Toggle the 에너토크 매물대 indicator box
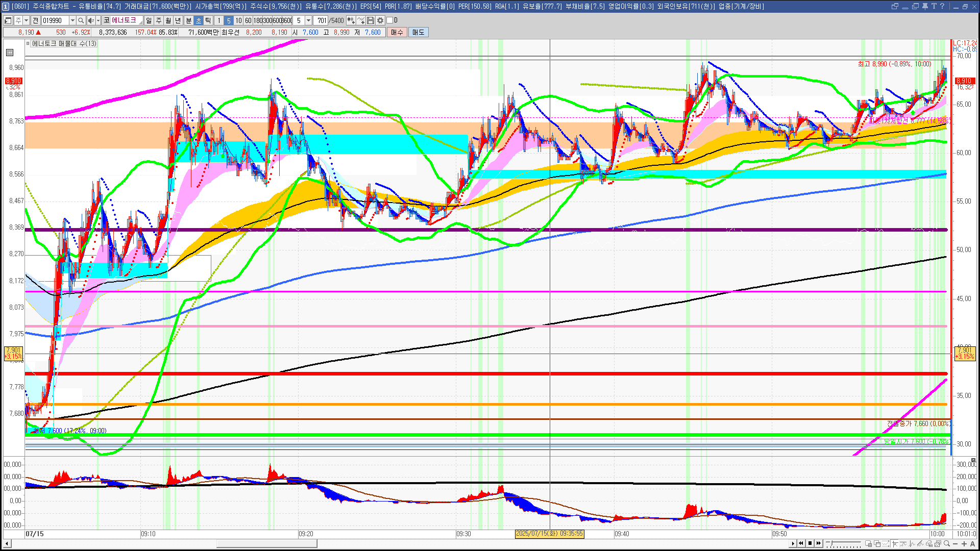The width and height of the screenshot is (980, 551). point(28,44)
